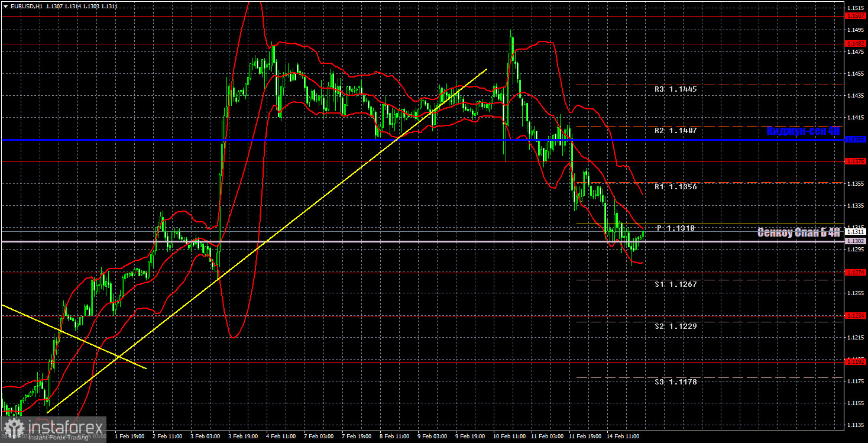
Task: Click the 9 Feb 19:00 time label
Action: (x=469, y=436)
